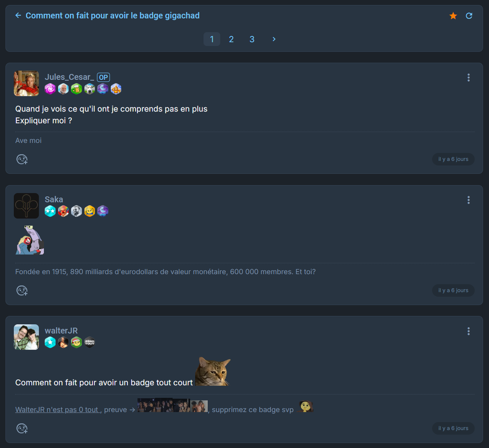The width and height of the screenshot is (489, 448).
Task: Open options menu on Jules_Cesar_ post
Action: [468, 78]
